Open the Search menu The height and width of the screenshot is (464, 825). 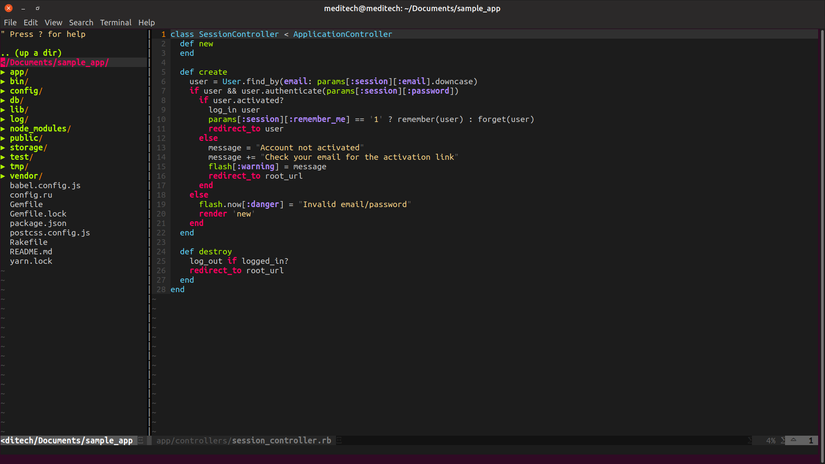coord(81,22)
